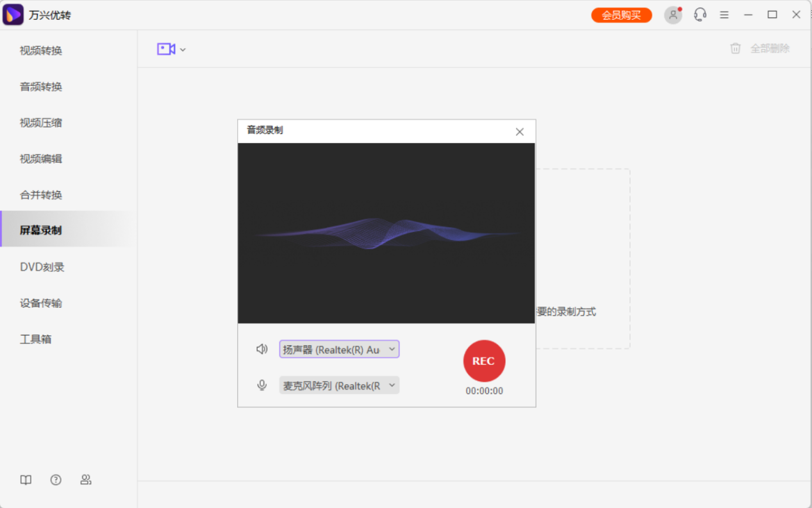Open the help question mark icon
The height and width of the screenshot is (508, 812).
click(56, 479)
